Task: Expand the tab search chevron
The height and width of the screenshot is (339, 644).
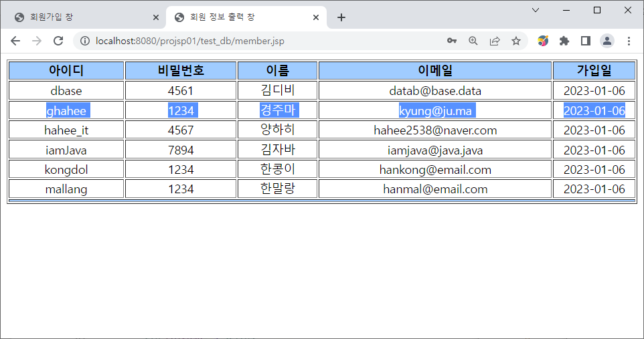Action: [536, 10]
